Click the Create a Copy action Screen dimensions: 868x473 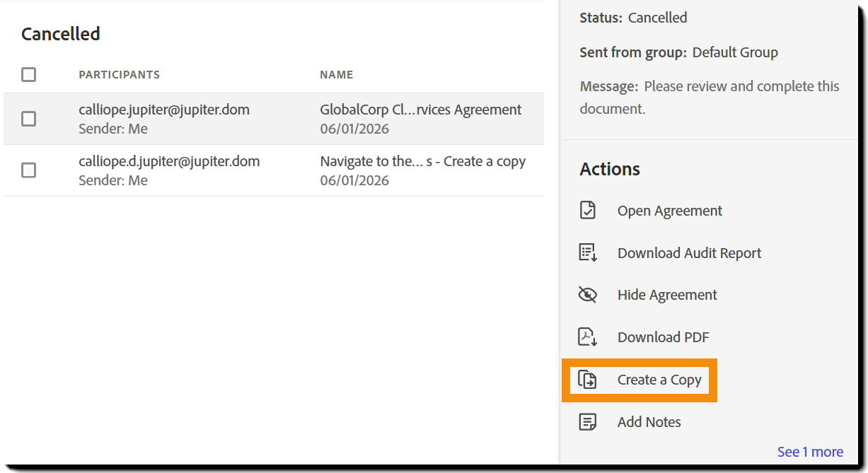click(659, 380)
